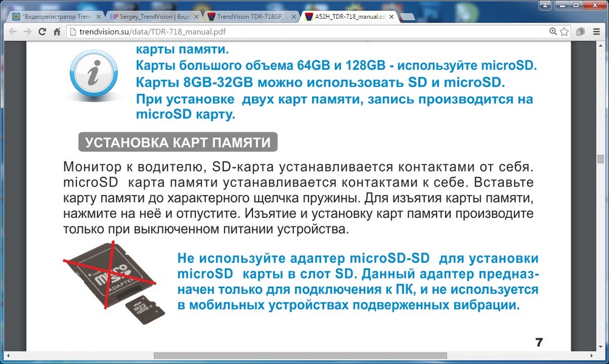Click the crossed-out microSD adapter picture
The width and height of the screenshot is (609, 364).
[111, 273]
